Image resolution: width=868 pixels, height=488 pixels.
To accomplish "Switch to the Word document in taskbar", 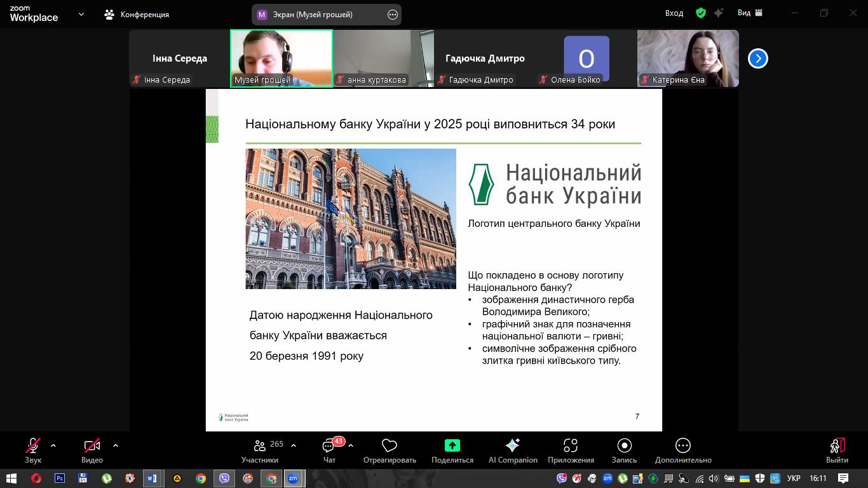I will click(152, 478).
